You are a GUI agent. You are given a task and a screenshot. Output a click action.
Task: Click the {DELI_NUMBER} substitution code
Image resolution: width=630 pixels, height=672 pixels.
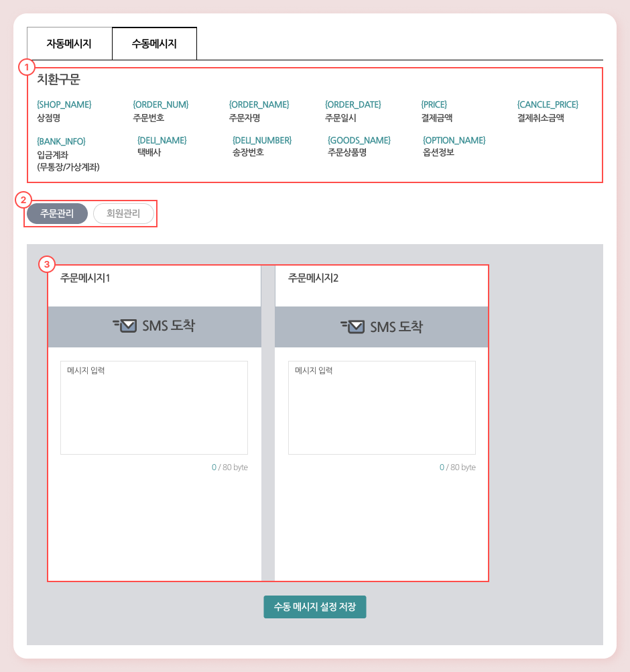(262, 140)
